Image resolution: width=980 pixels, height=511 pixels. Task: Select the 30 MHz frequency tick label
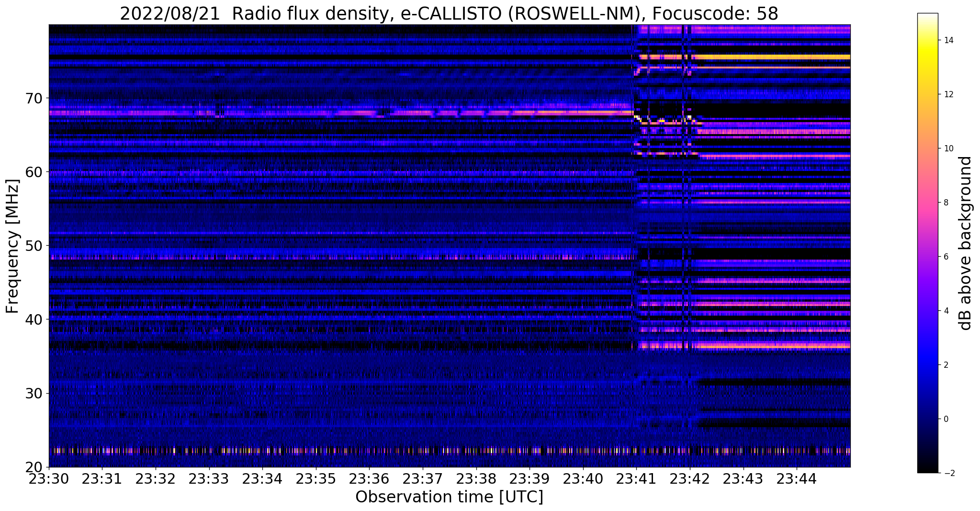pos(33,393)
